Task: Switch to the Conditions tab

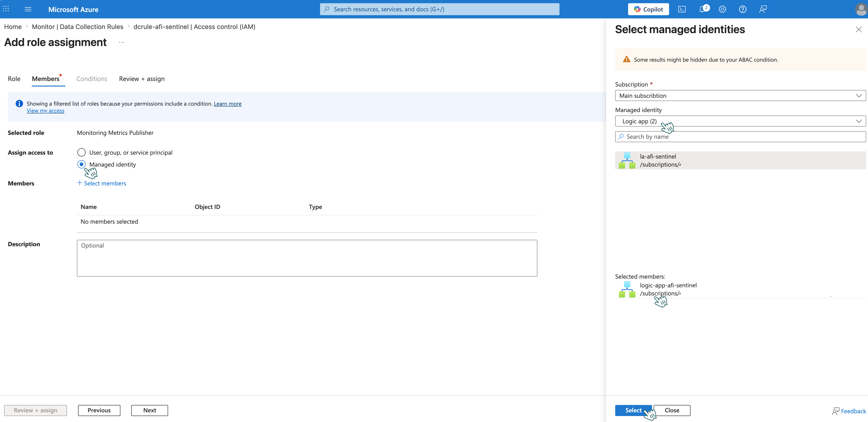Action: coord(92,79)
